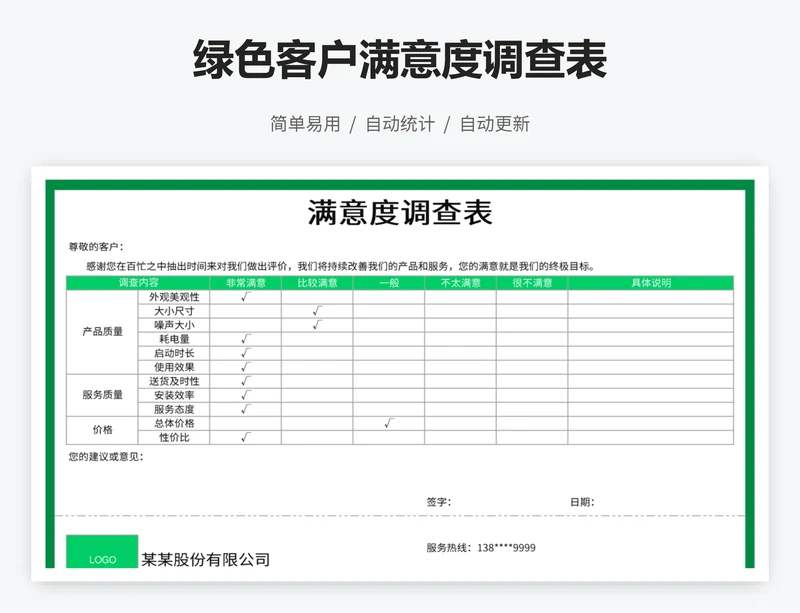Click the 服务热线 phone number
Image resolution: width=800 pixels, height=613 pixels.
(x=506, y=547)
